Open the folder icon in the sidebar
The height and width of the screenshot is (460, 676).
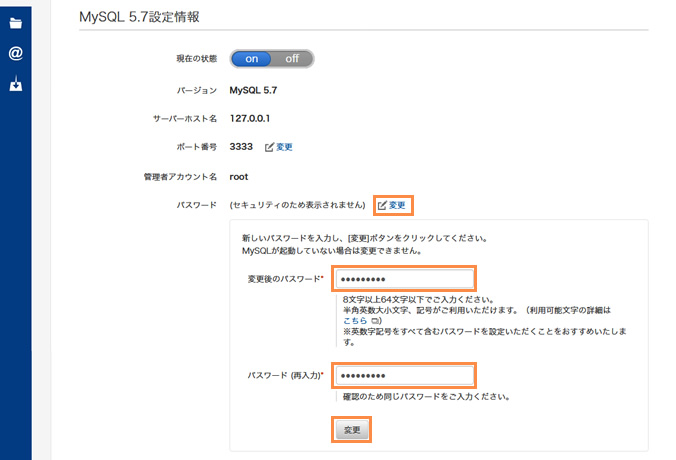coord(15,22)
